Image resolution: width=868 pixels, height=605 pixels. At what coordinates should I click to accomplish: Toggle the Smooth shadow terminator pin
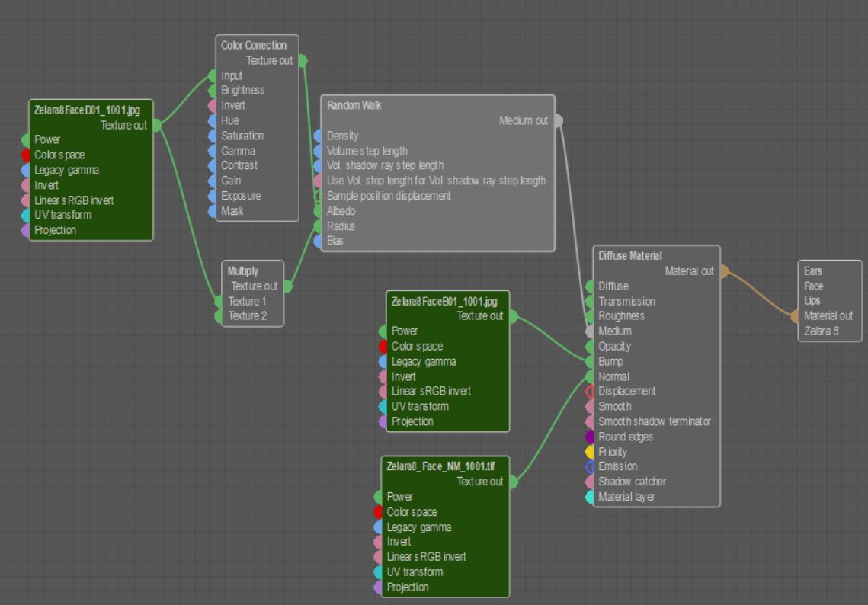590,421
